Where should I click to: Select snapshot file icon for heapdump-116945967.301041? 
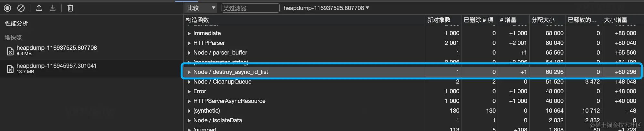pyautogui.click(x=10, y=69)
